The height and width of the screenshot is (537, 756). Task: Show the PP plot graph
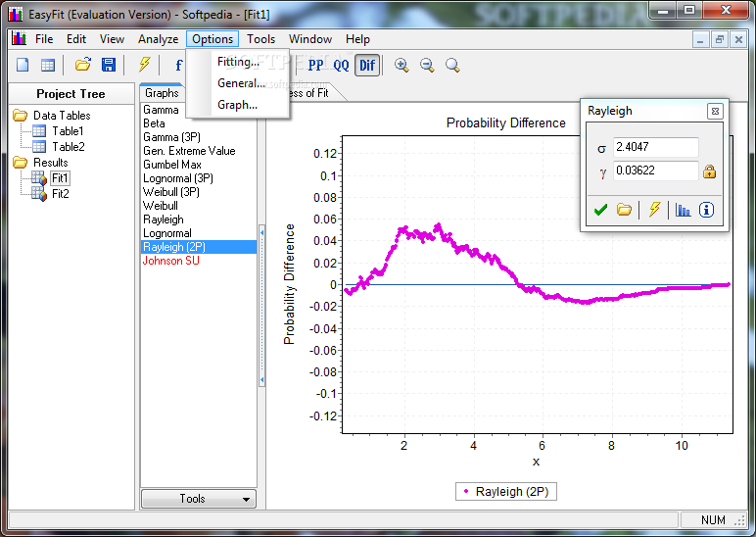[315, 65]
